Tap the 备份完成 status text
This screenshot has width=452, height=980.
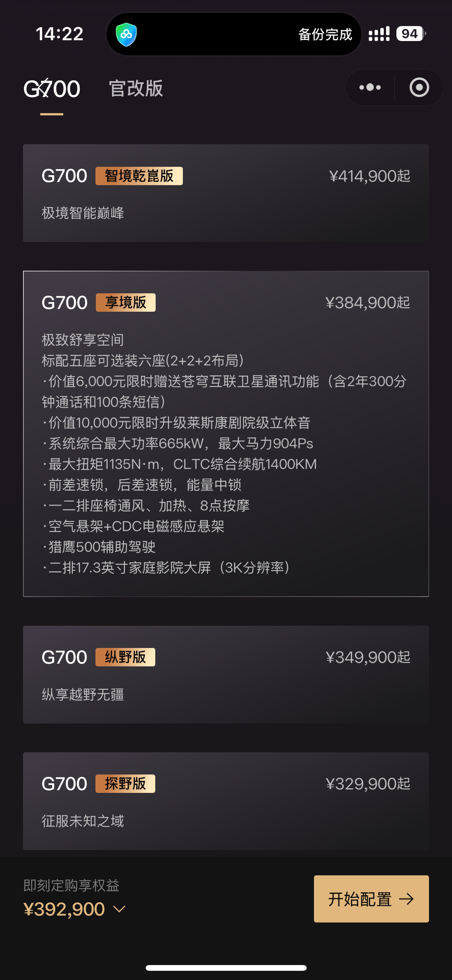[325, 35]
